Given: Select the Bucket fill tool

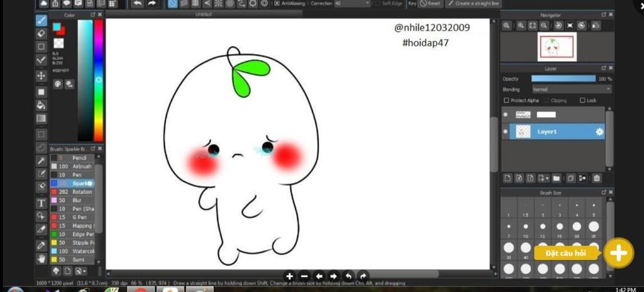Looking at the screenshot, I should (41, 105).
